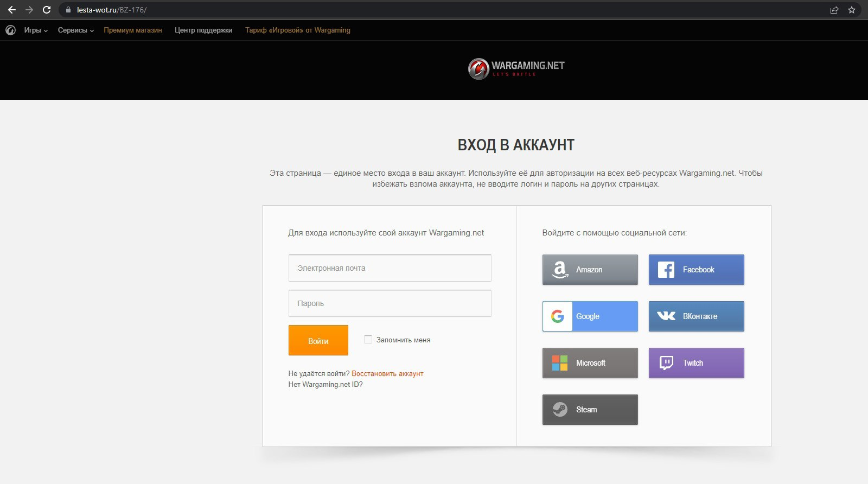868x484 pixels.
Task: Enable the "Запомнить меня" checkbox
Action: pos(368,340)
